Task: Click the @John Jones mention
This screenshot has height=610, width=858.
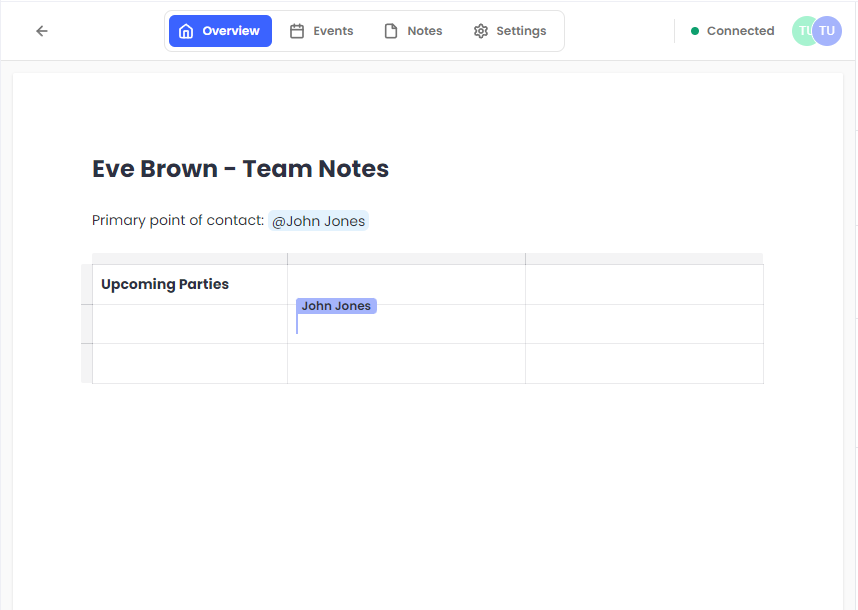Action: (x=318, y=221)
